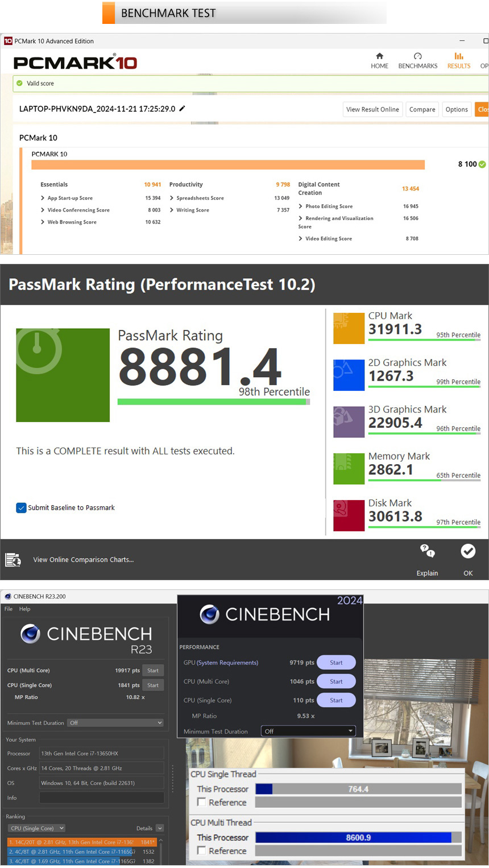This screenshot has height=868, width=489.
Task: Open the Disk Mark red icon
Action: tap(349, 515)
